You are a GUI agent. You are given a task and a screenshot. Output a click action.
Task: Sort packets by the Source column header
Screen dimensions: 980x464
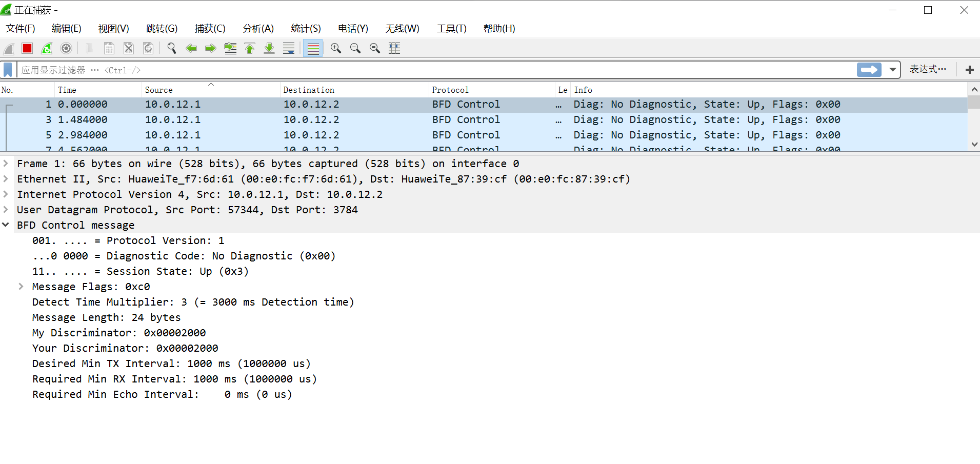click(211, 90)
